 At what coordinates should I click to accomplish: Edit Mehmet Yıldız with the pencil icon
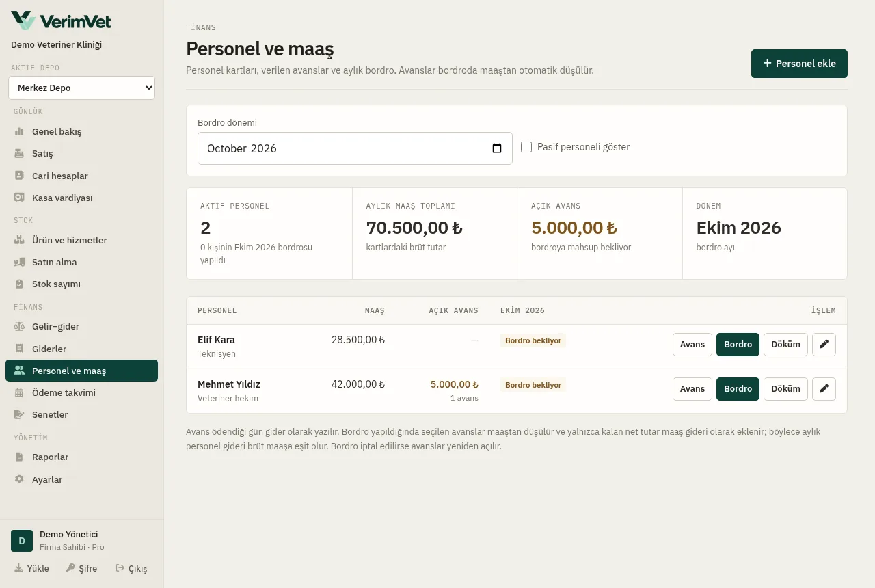[824, 389]
